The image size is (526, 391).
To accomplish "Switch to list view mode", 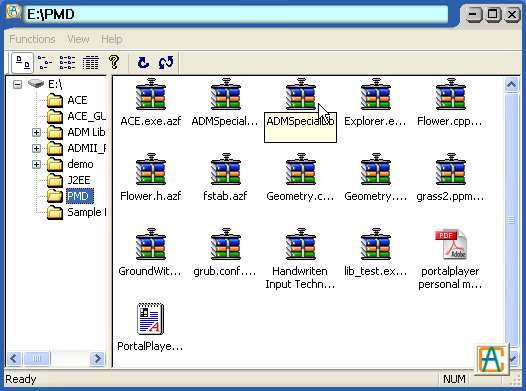I will click(67, 63).
